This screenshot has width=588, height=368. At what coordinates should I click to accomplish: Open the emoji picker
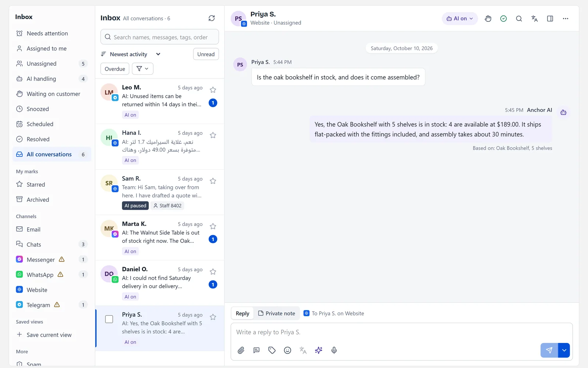point(287,350)
